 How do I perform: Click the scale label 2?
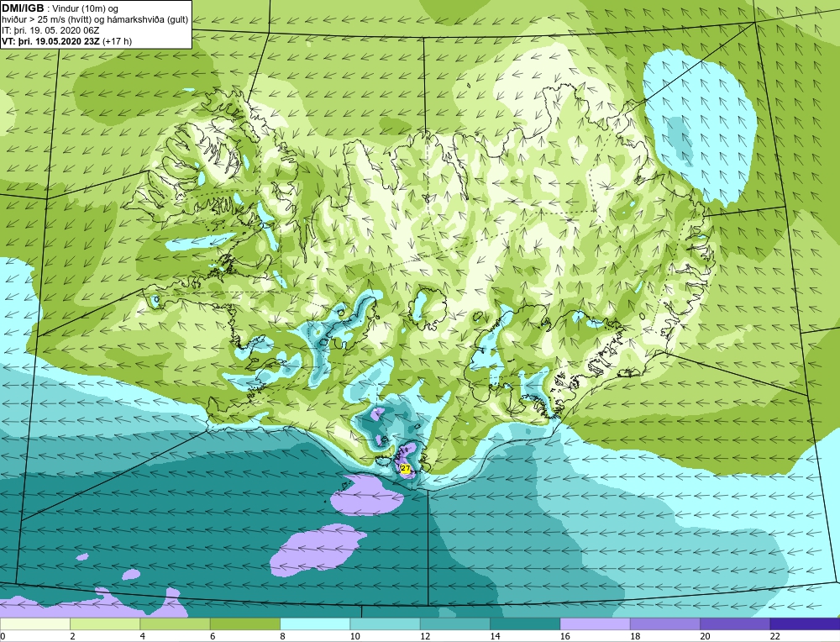click(72, 636)
